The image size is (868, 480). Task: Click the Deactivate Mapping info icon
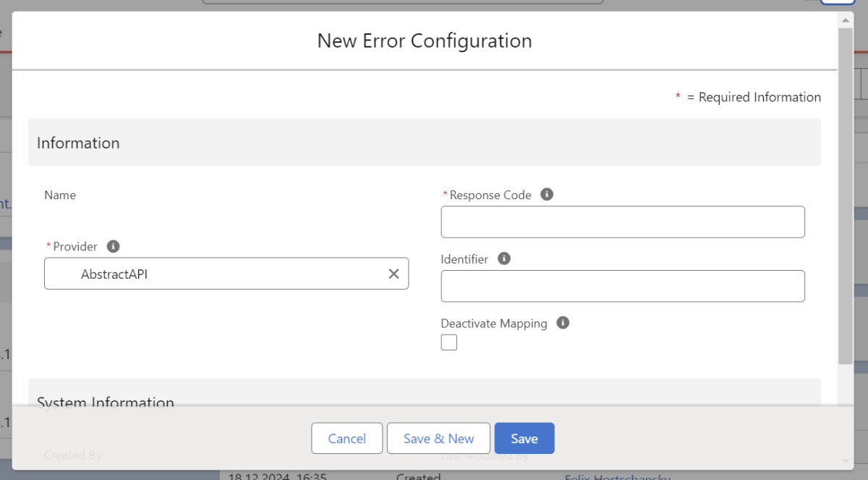(563, 323)
